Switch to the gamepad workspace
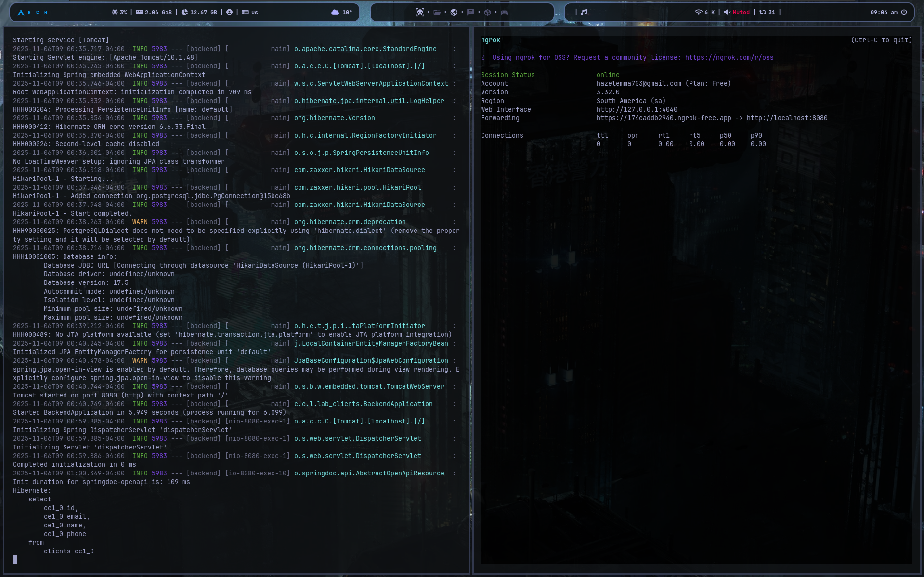This screenshot has height=577, width=924. [504, 13]
